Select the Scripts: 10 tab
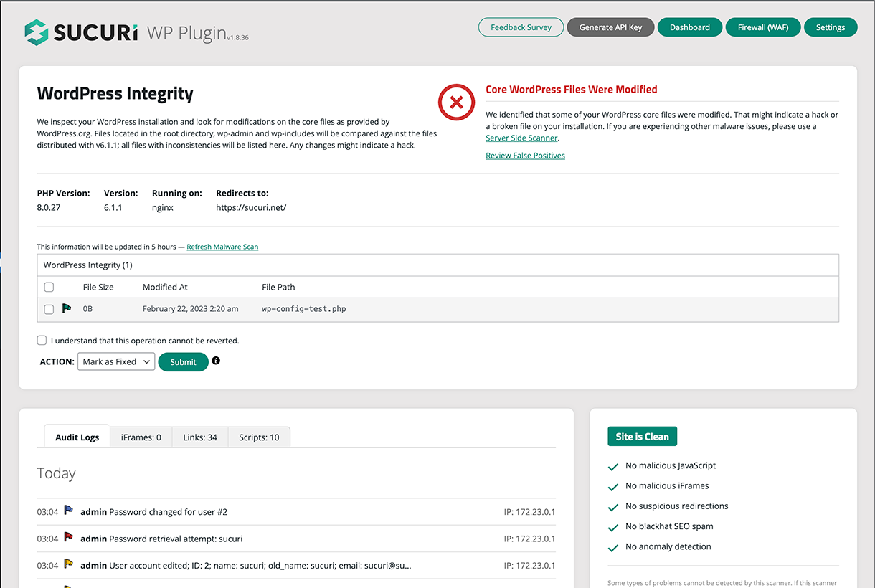Image resolution: width=875 pixels, height=588 pixels. (x=259, y=437)
